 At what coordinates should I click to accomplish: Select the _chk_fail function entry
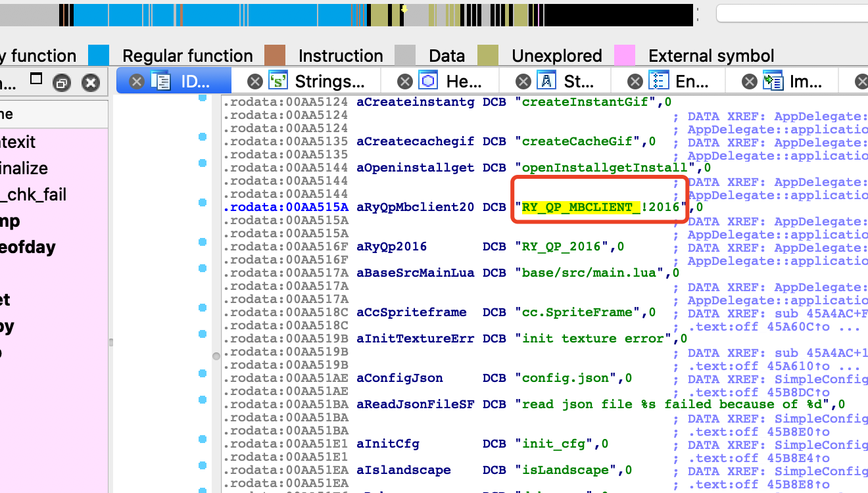click(33, 195)
